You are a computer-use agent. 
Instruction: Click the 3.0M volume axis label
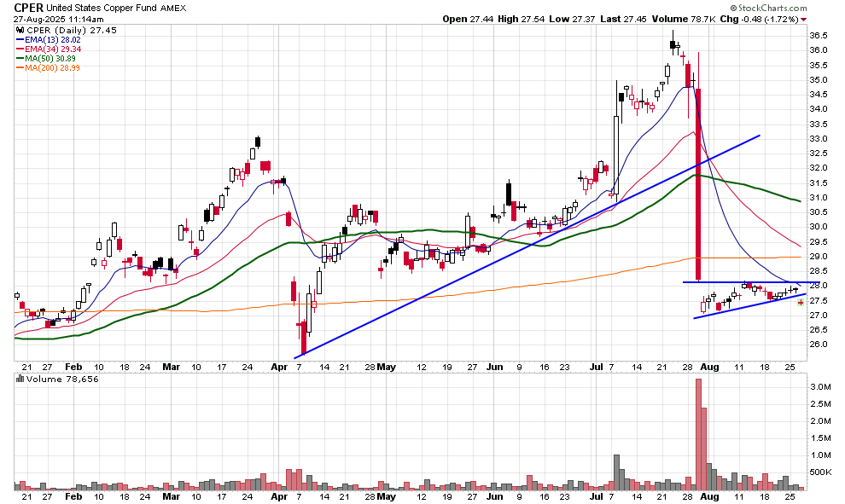820,386
